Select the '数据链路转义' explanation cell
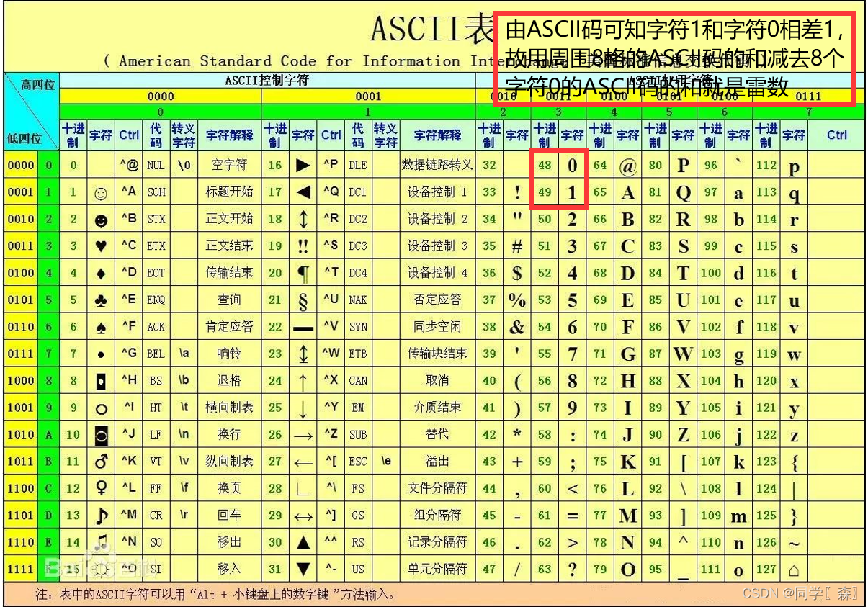The width and height of the screenshot is (868, 607). point(437,166)
